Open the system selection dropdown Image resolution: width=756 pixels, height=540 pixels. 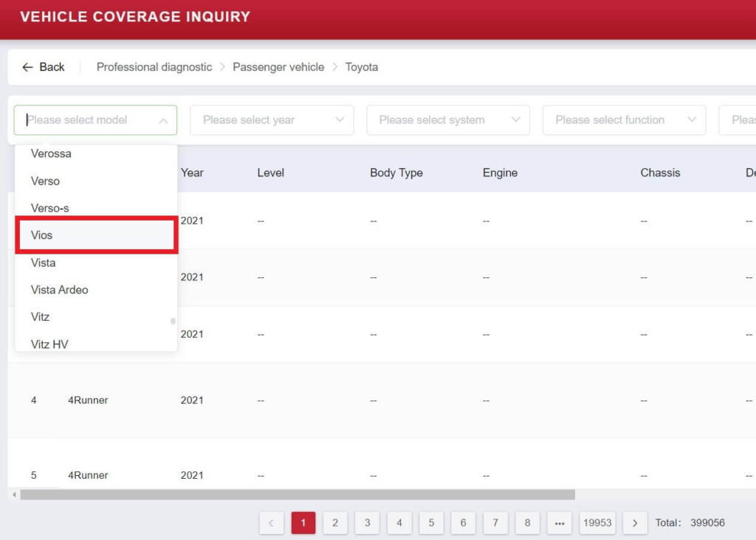(447, 120)
